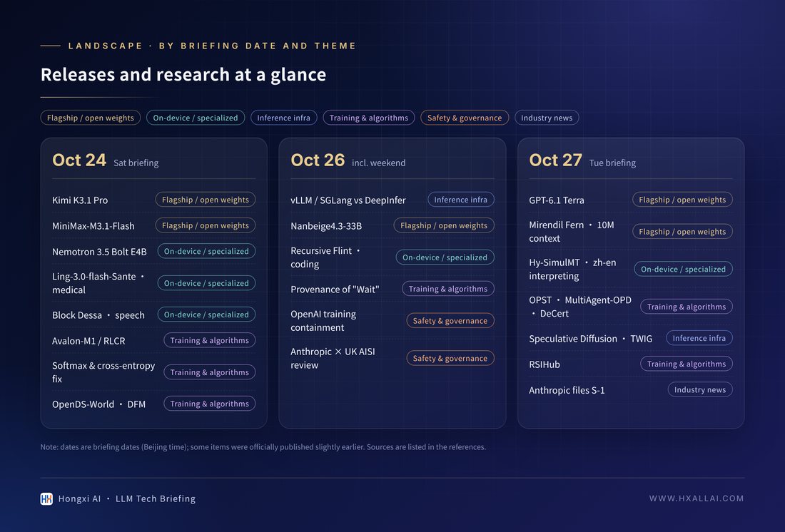The image size is (785, 532).
Task: Click the Tue briefing label
Action: 612,163
